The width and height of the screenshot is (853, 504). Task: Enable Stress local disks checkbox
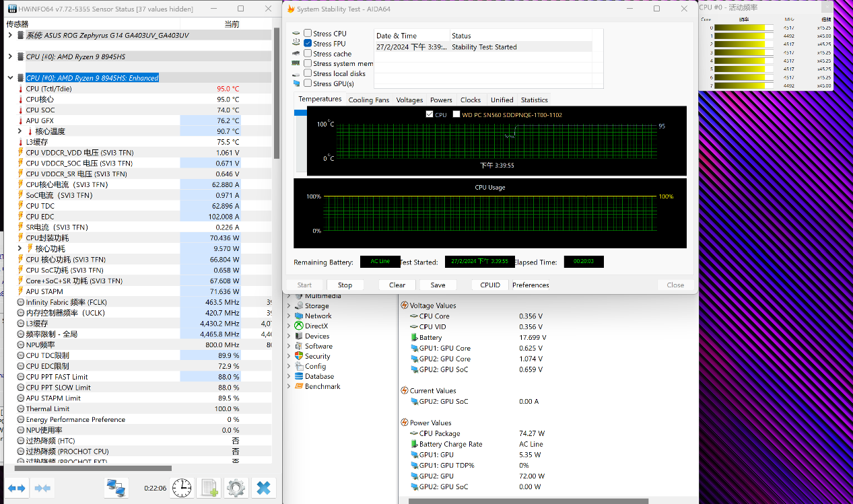click(x=308, y=73)
